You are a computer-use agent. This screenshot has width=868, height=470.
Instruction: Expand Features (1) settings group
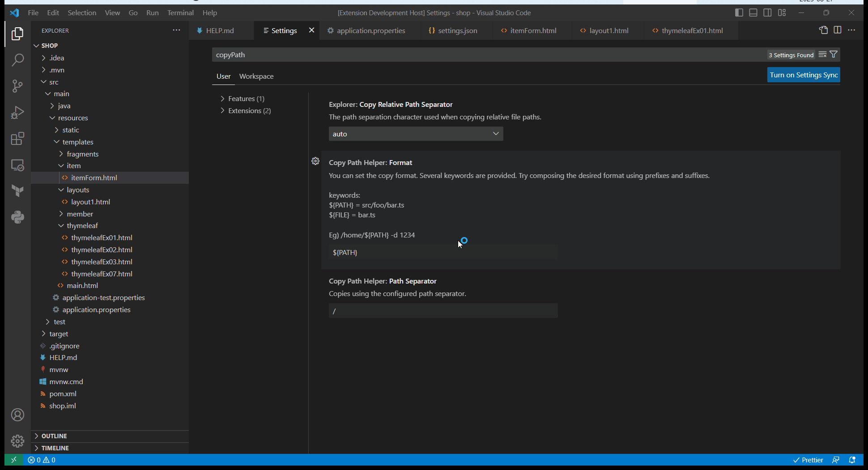(x=243, y=98)
